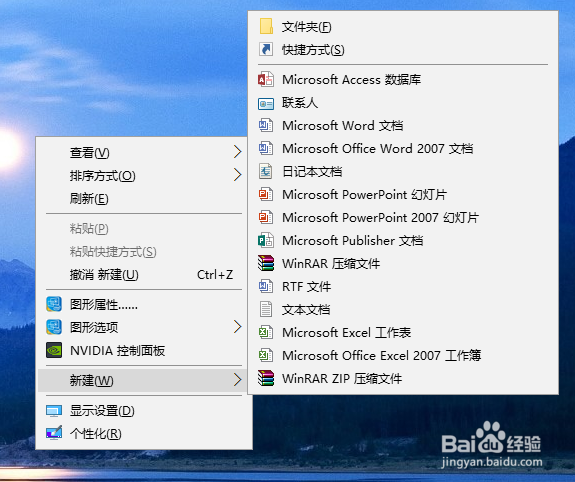Click the Microsoft PowerPoint 幻灯片 icon
This screenshot has width=575, height=482.
point(266,194)
